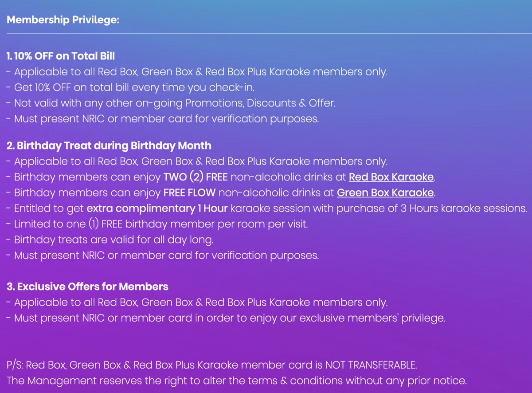Open the Red Box Karaoke link
The height and width of the screenshot is (393, 532).
click(392, 177)
